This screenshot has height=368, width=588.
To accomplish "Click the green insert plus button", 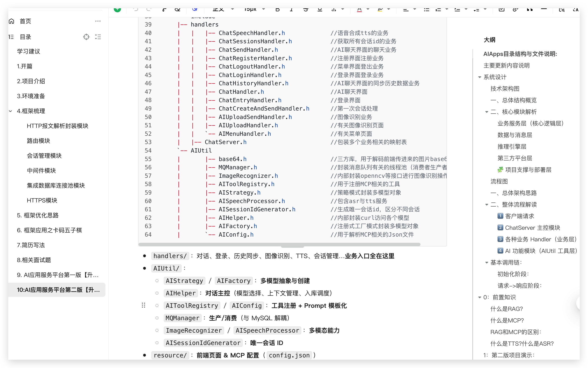I will tap(117, 10).
